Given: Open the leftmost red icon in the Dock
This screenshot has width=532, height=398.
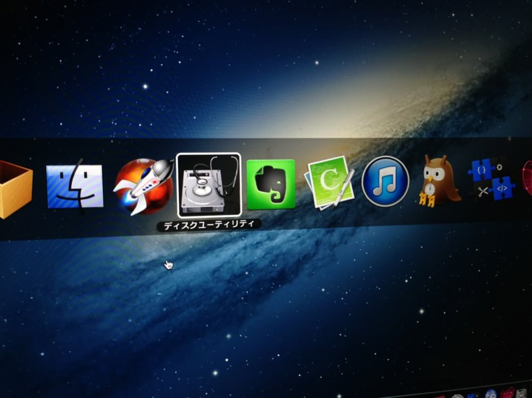Looking at the screenshot, I should coord(439,396).
